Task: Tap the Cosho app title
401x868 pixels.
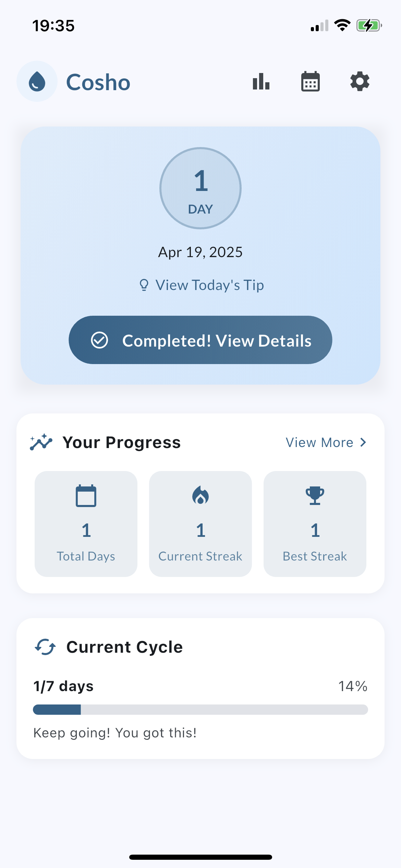Action: tap(98, 82)
